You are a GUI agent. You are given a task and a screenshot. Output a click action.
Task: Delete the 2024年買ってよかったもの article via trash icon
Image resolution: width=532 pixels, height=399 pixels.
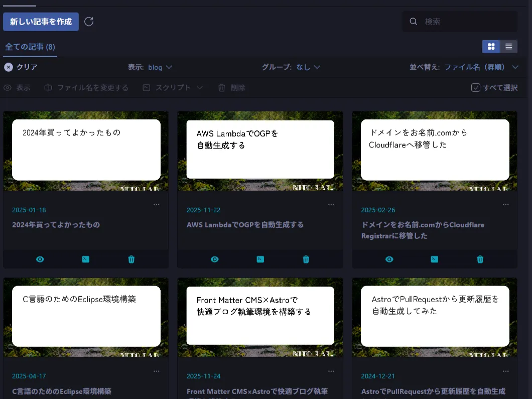click(131, 259)
